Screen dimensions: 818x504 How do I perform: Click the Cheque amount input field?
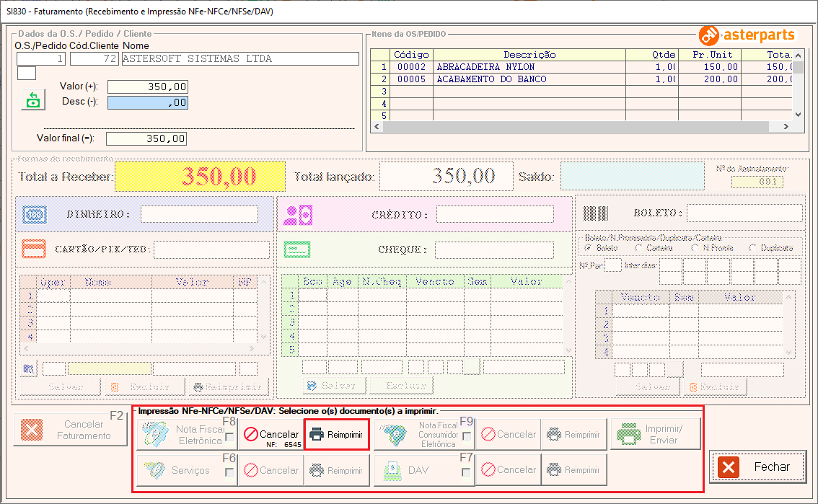[x=495, y=249]
